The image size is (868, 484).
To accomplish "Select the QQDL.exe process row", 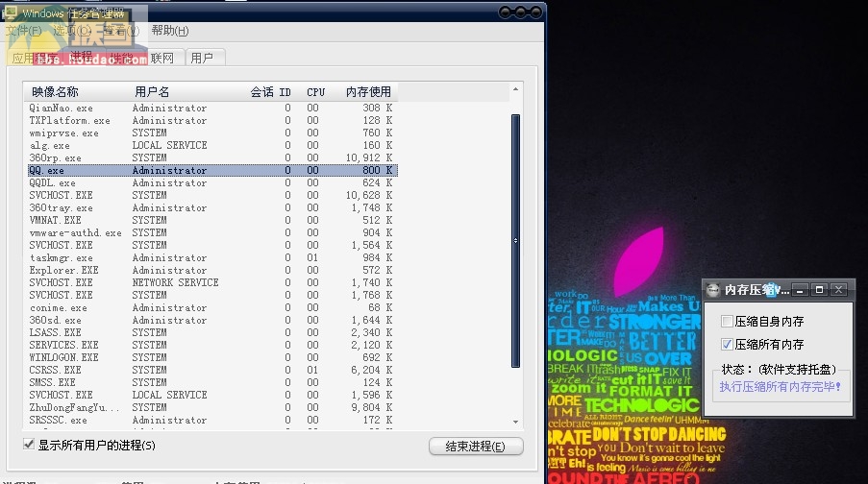I will coord(212,182).
